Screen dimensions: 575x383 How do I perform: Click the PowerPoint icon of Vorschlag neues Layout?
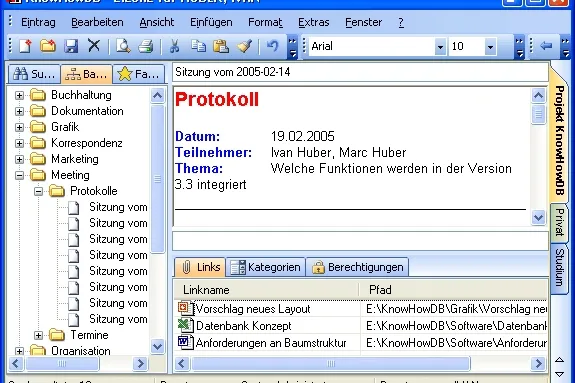[186, 308]
